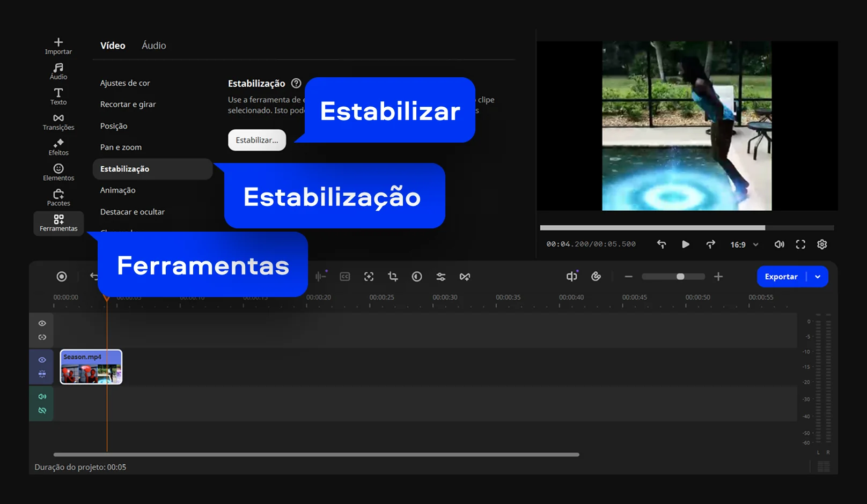This screenshot has height=504, width=867.
Task: Switch to the Áudio tab
Action: click(153, 46)
